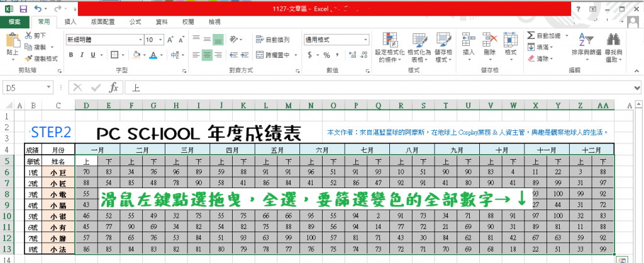The image size is (644, 263).
Task: Toggle wrap text 自動換列
Action: 273,40
